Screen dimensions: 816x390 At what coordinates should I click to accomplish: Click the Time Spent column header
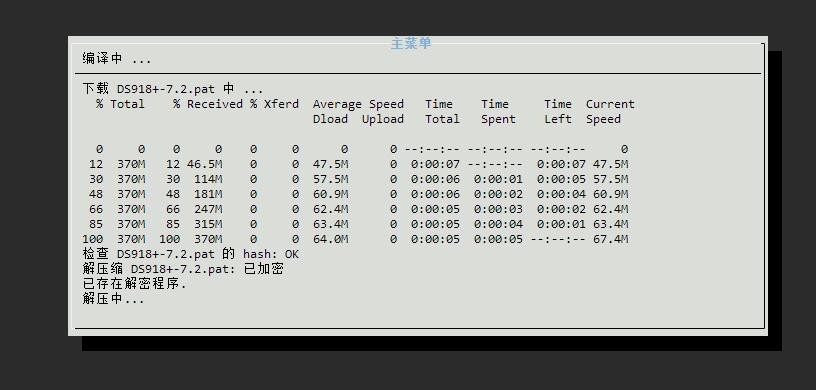click(498, 111)
